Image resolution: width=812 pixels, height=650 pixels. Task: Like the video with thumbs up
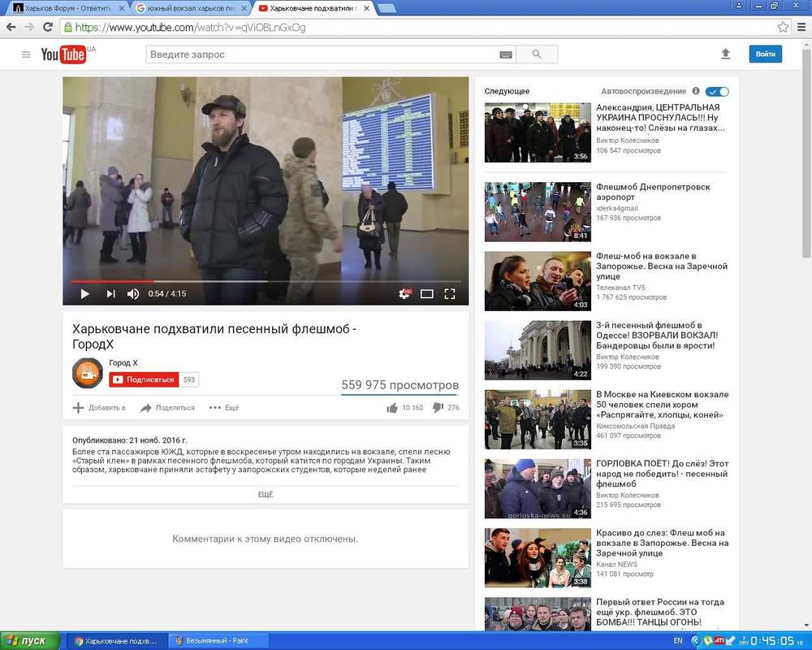point(392,408)
